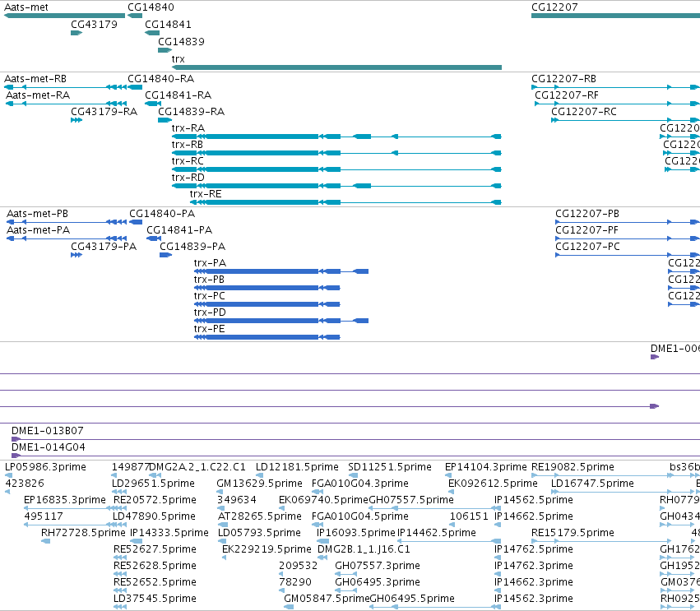Image resolution: width=700 pixels, height=611 pixels.
Task: Select transcript Aats-met-RA
Action: [x=66, y=104]
